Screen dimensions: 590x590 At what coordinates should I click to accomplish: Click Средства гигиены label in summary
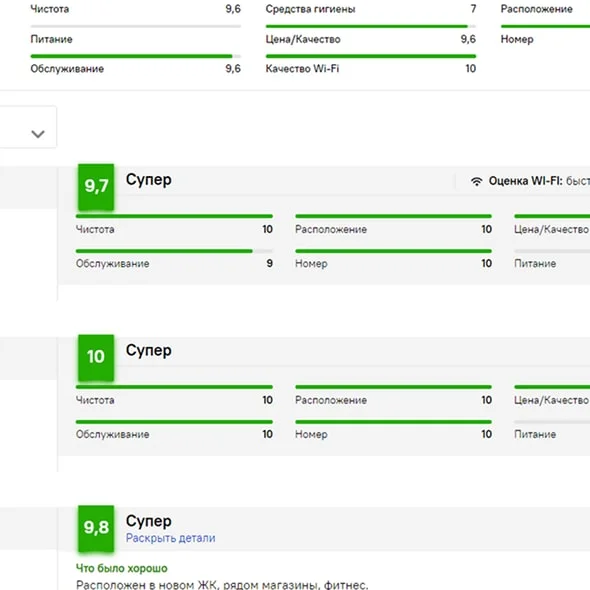(310, 9)
